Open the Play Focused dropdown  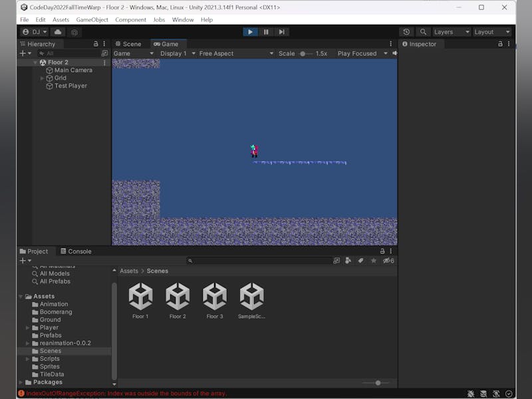click(362, 54)
